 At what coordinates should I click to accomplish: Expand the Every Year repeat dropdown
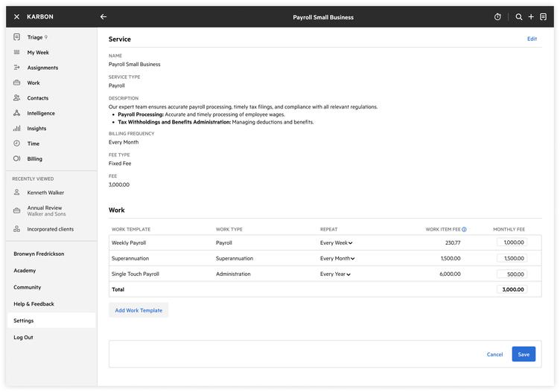tap(335, 274)
